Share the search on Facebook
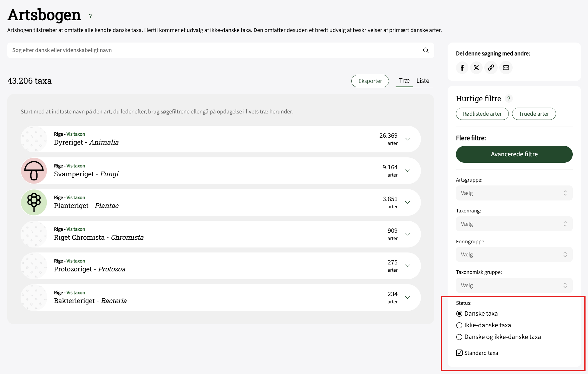 (x=462, y=68)
